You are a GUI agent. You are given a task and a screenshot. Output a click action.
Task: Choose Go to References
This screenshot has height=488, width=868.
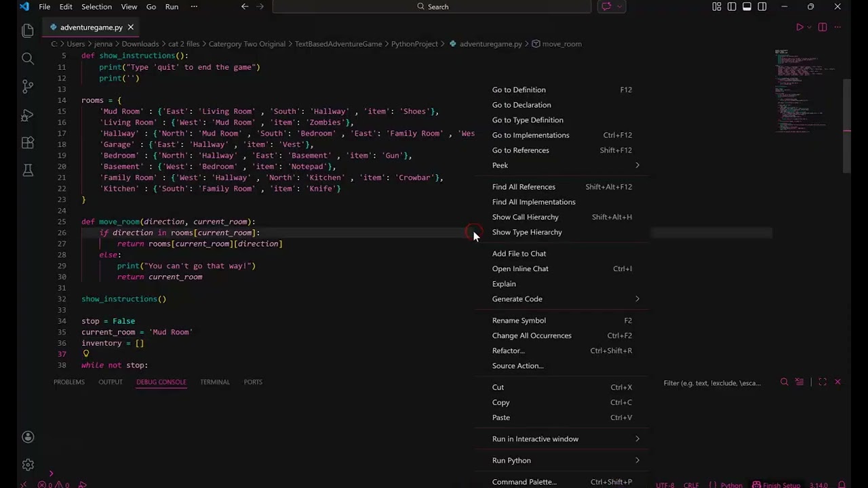[562, 150]
